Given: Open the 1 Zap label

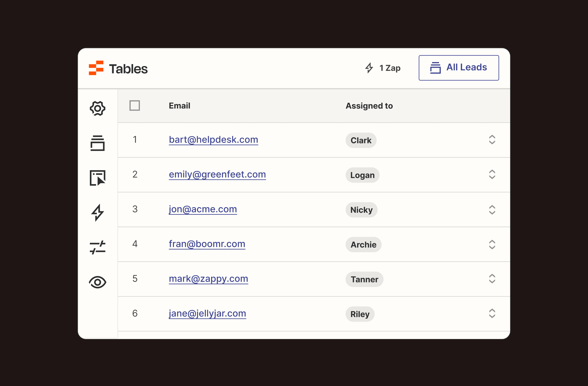Looking at the screenshot, I should click(x=390, y=68).
